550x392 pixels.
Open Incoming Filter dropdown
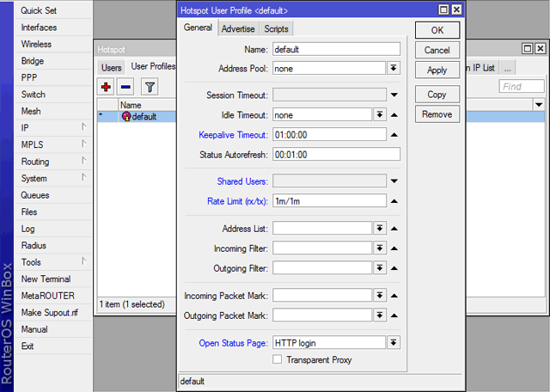pyautogui.click(x=380, y=248)
